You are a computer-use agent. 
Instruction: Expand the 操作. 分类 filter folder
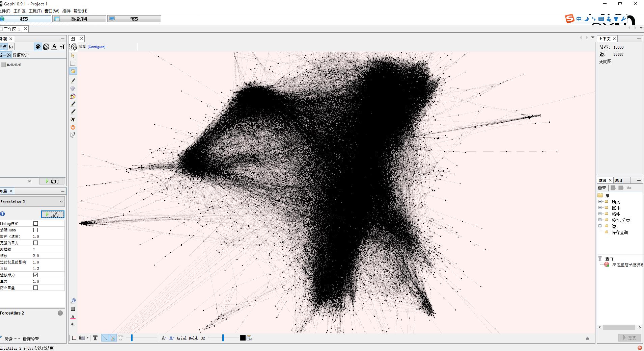click(x=600, y=220)
